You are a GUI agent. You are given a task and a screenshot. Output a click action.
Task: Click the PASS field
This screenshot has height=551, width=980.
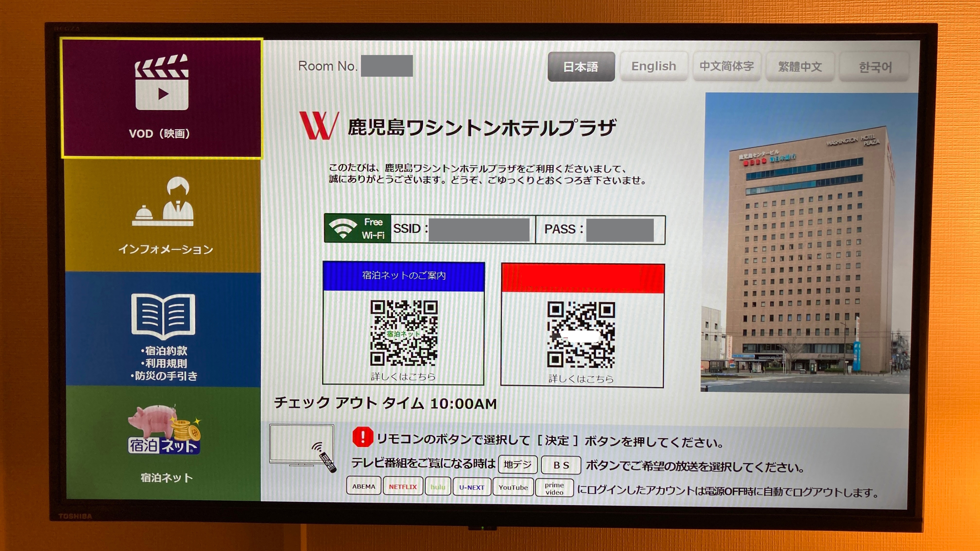tap(600, 230)
